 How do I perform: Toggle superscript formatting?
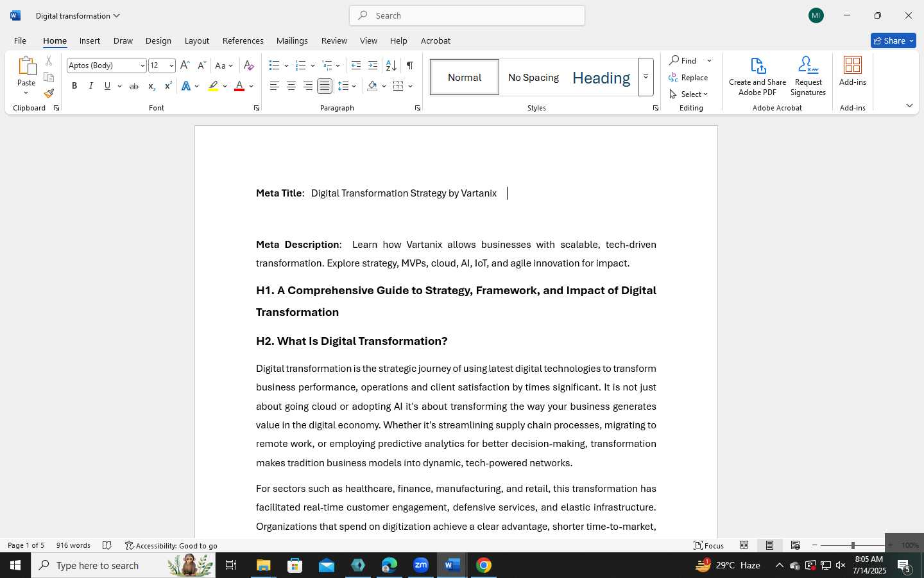(x=168, y=86)
